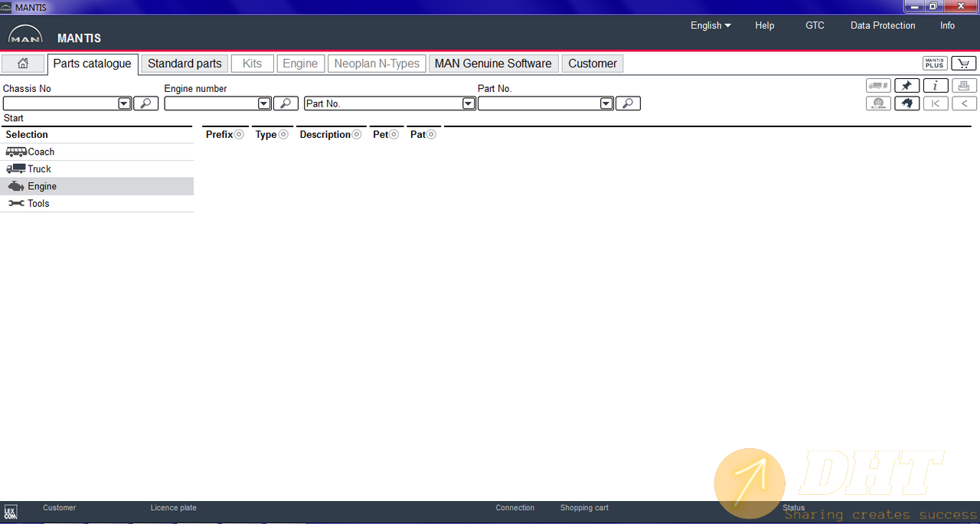Viewport: 980px width, 524px height.
Task: Open Info link in header
Action: click(x=948, y=25)
